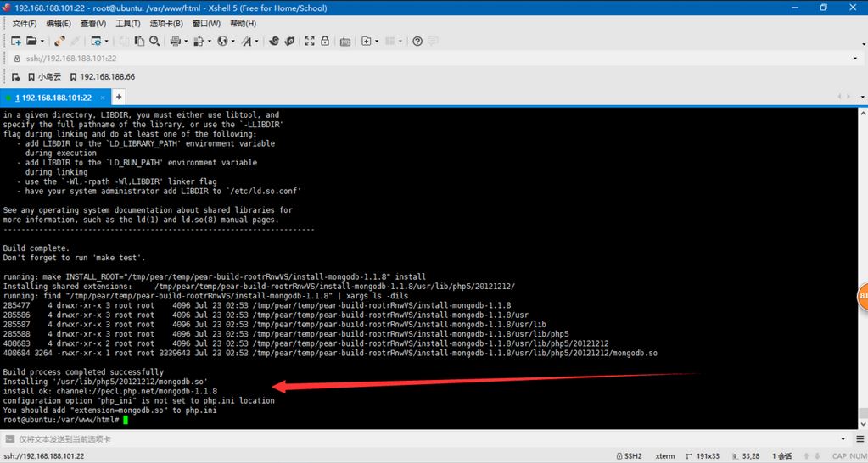Toggle the screen lock padlock icon
Image resolution: width=868 pixels, height=463 pixels.
[325, 41]
